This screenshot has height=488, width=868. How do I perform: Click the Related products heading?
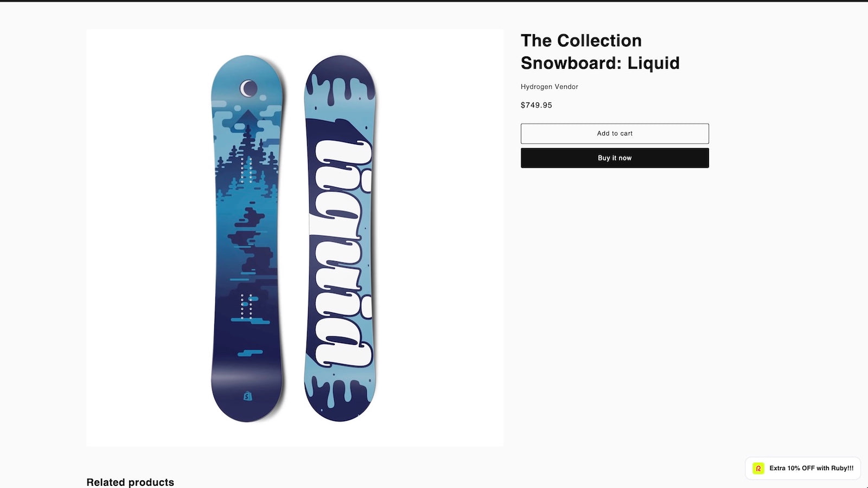(130, 482)
